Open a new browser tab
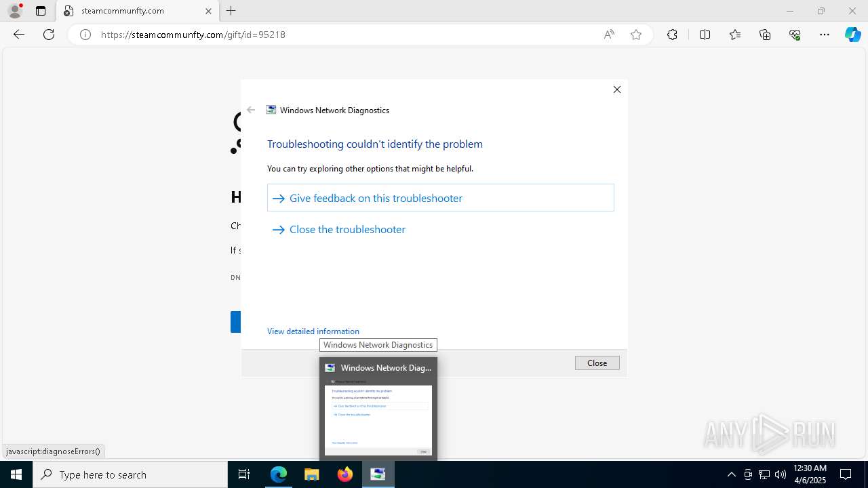868x488 pixels. (231, 11)
